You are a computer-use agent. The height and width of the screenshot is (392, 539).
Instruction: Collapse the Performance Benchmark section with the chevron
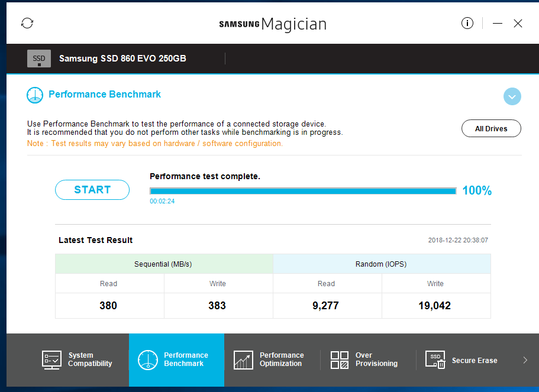pyautogui.click(x=512, y=96)
